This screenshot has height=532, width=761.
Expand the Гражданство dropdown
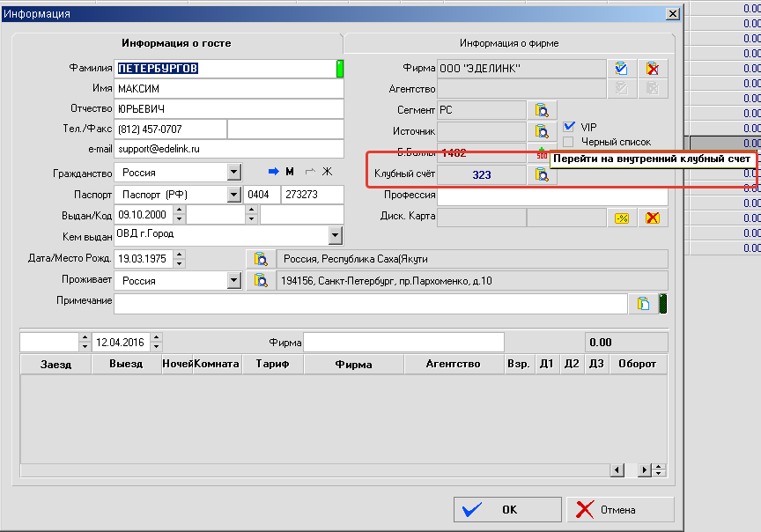pyautogui.click(x=233, y=173)
